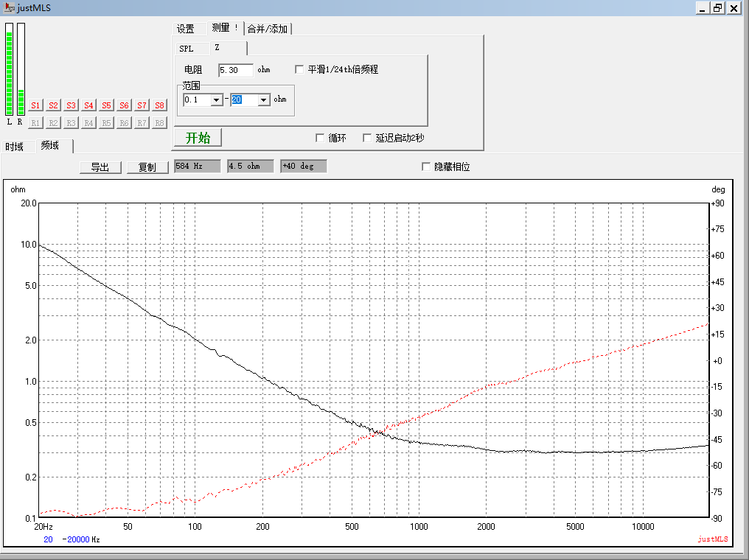Viewport: 749px width, 560px height.
Task: Select the S3 store slot
Action: (x=71, y=105)
